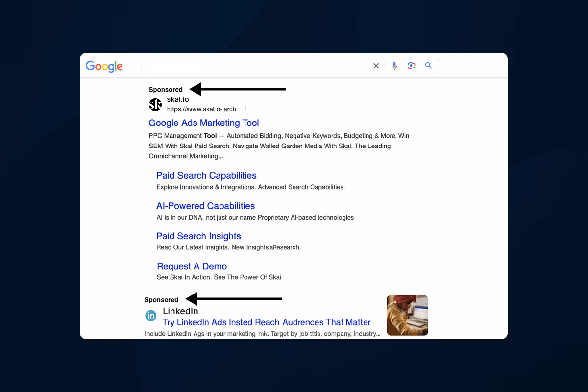
Task: Open the Paid Search Insights sitelink
Action: click(198, 236)
